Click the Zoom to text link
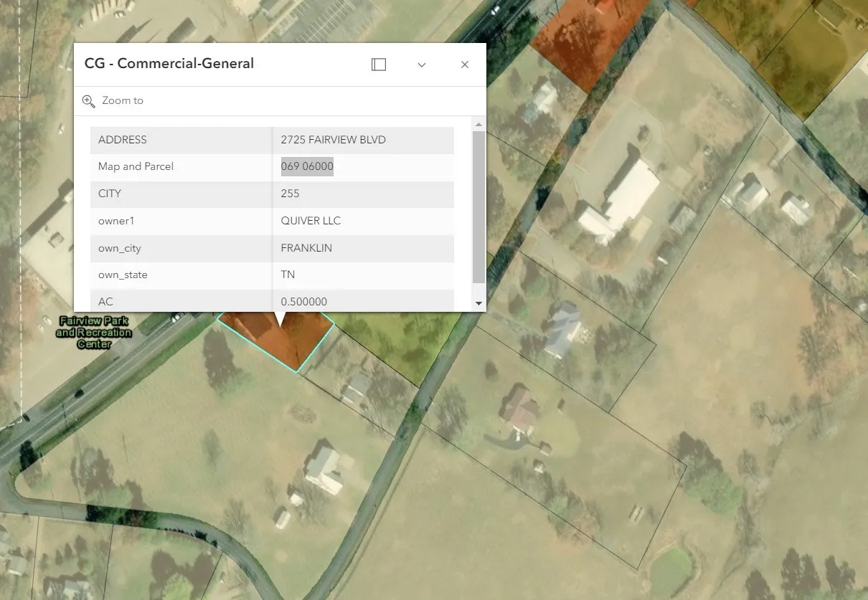This screenshot has width=868, height=600. [123, 101]
